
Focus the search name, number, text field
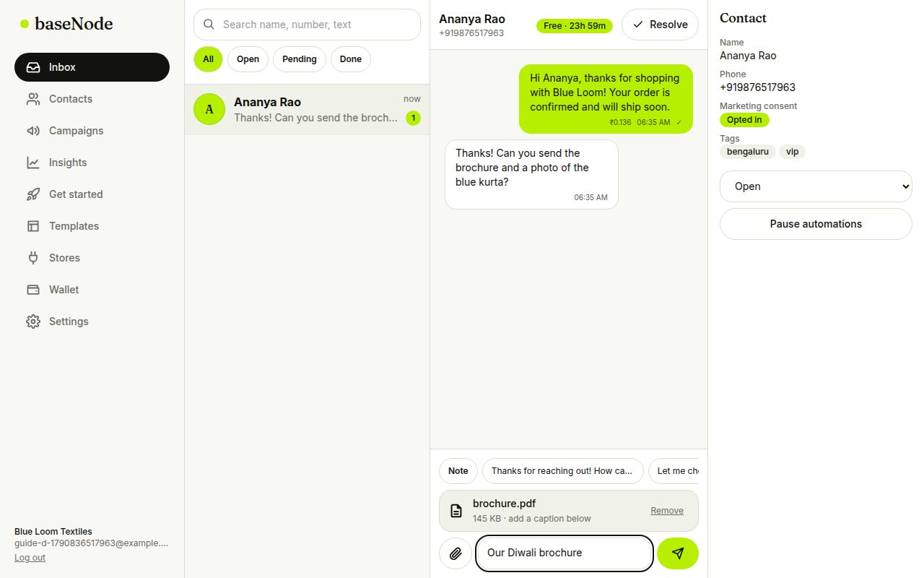[307, 25]
